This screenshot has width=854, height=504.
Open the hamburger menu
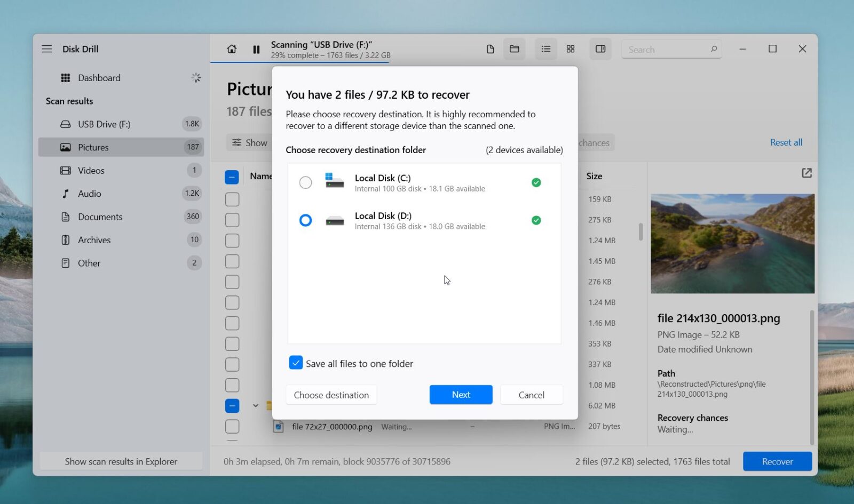(47, 49)
